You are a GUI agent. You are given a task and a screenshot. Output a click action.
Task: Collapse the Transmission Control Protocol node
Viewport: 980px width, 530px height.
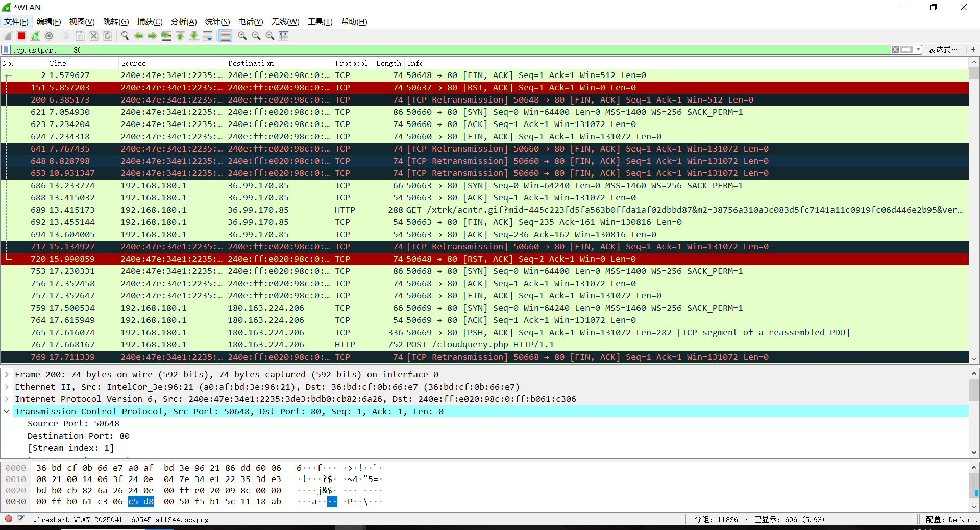(7, 411)
